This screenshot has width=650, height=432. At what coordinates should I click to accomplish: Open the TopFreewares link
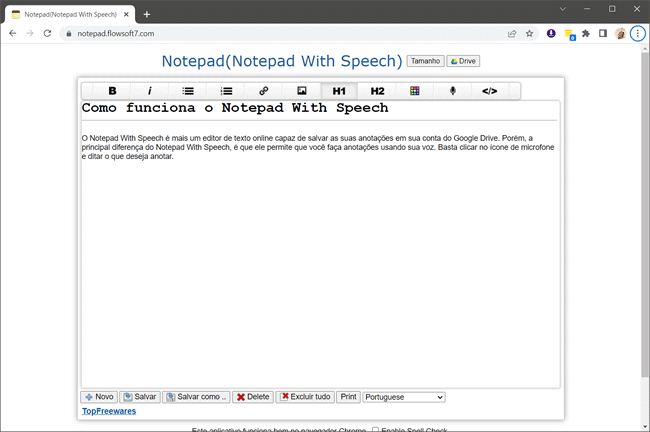pos(108,411)
